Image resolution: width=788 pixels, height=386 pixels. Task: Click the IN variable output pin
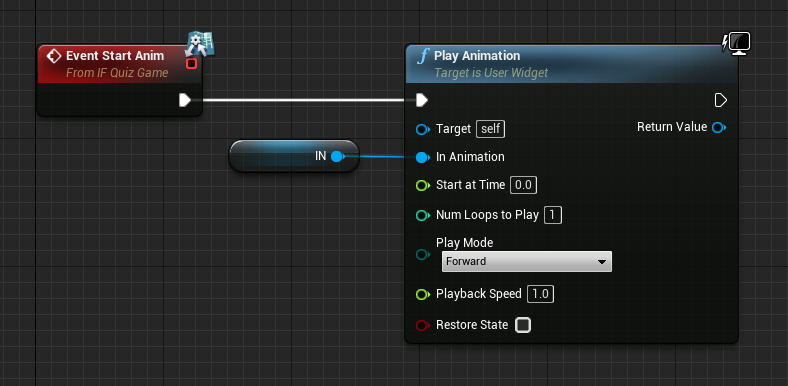pos(337,156)
